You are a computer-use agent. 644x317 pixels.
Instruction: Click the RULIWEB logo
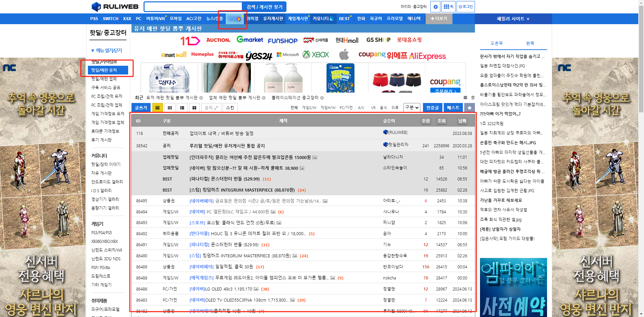[x=115, y=6]
